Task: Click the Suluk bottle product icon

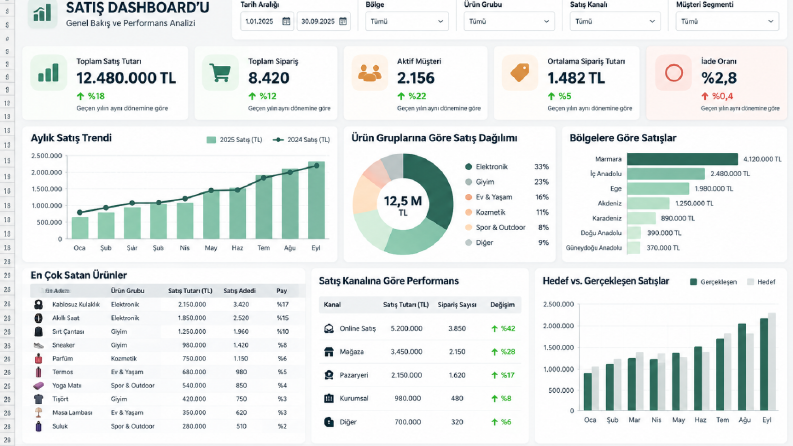Action: (38, 426)
